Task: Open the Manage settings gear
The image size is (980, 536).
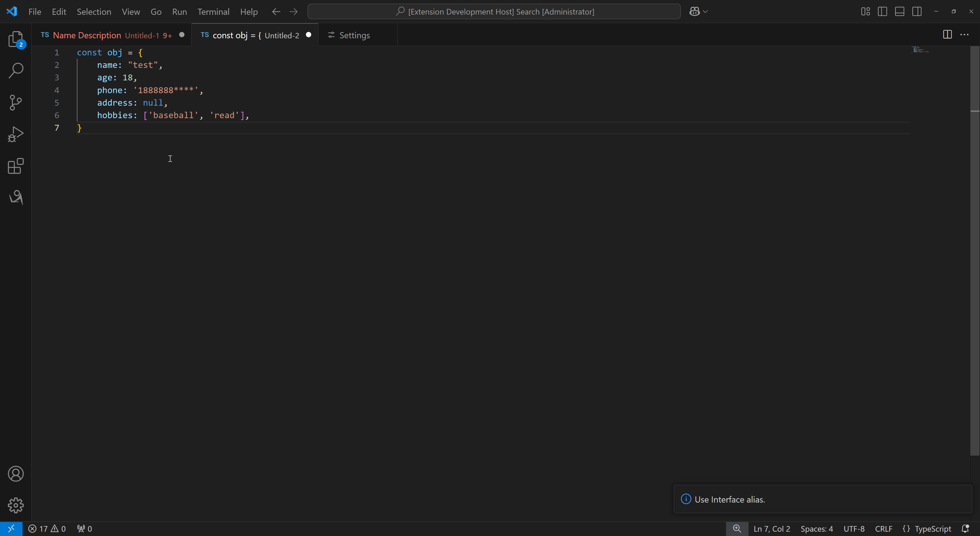Action: tap(16, 505)
